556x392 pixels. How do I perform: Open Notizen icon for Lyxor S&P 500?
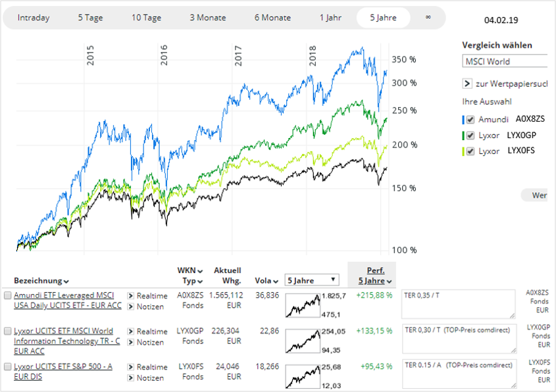(x=131, y=378)
